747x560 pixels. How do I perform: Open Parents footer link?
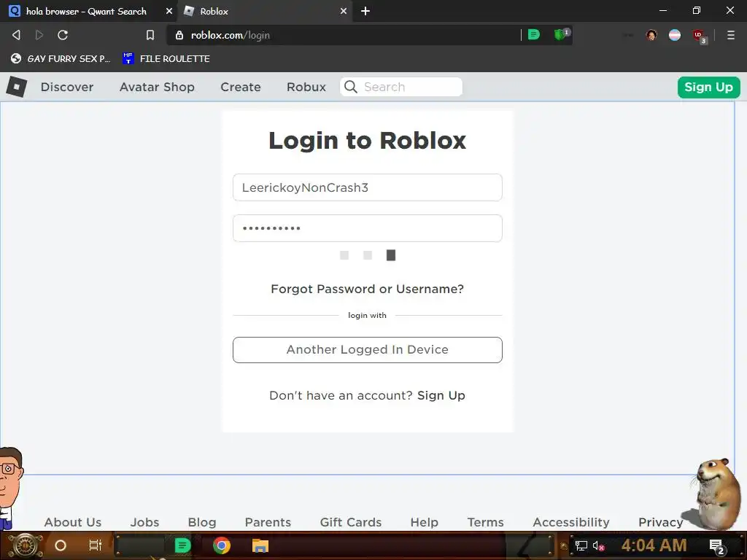[x=268, y=522]
